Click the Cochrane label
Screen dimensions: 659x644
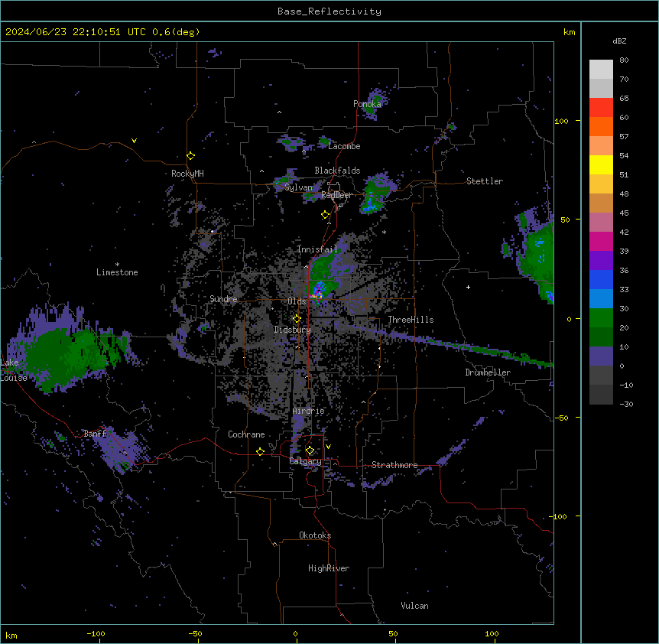coord(246,434)
